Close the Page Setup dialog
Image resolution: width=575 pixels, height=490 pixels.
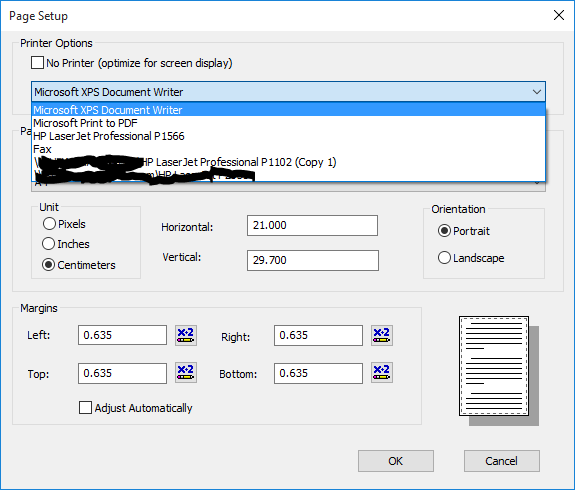559,15
